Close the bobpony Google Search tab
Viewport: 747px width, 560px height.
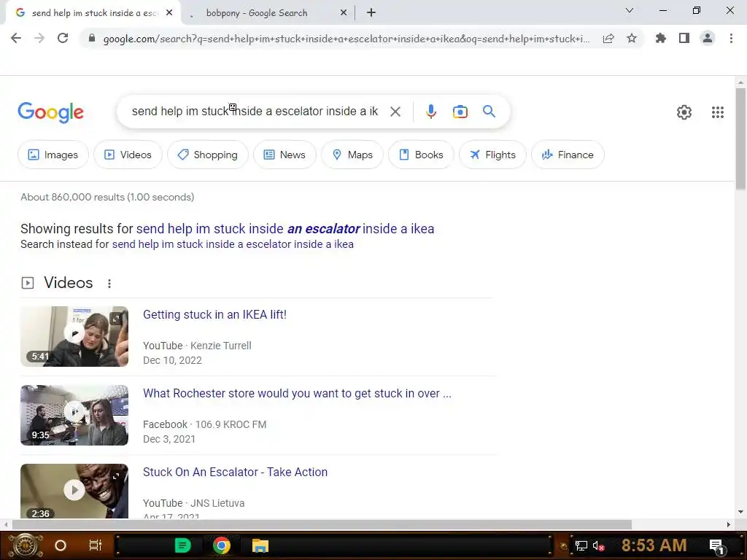click(x=344, y=13)
